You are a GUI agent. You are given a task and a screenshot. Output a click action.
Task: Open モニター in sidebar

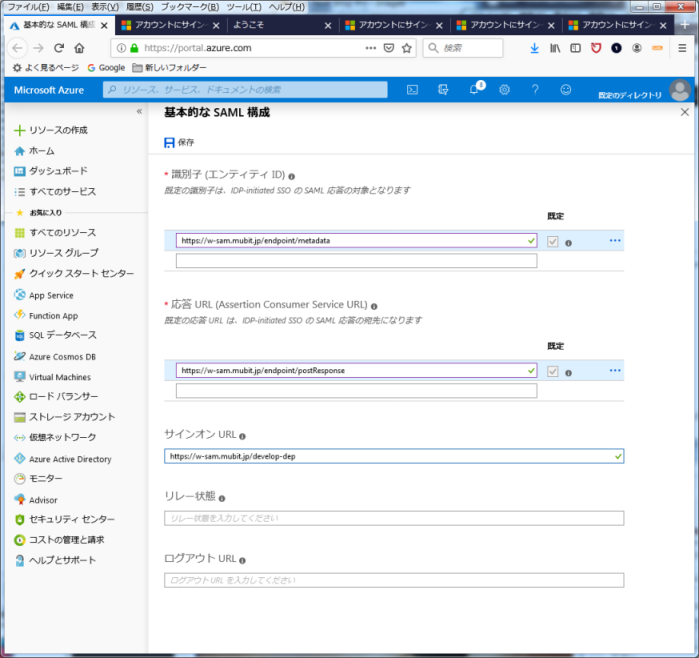point(38,478)
